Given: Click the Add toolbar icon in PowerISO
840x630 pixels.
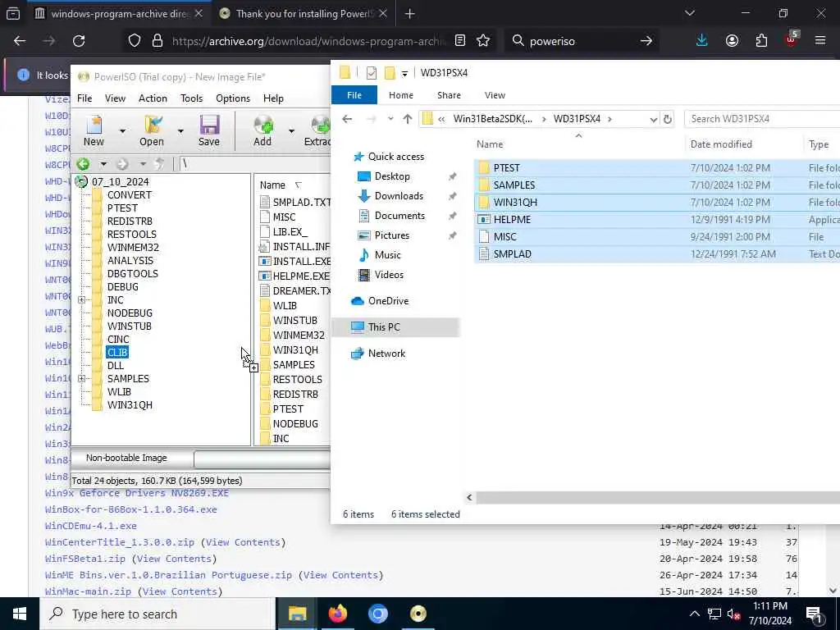Looking at the screenshot, I should (262, 130).
